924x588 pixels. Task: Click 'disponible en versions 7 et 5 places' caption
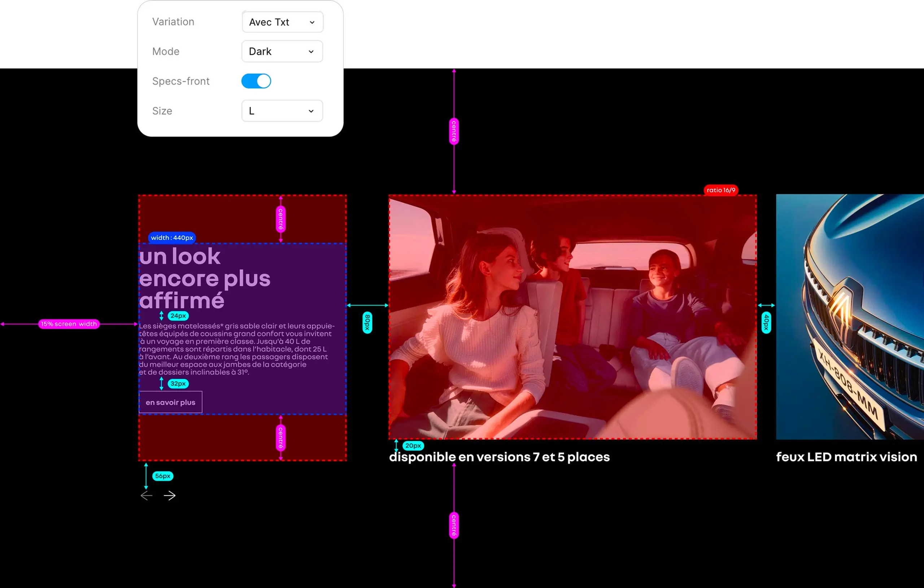499,457
